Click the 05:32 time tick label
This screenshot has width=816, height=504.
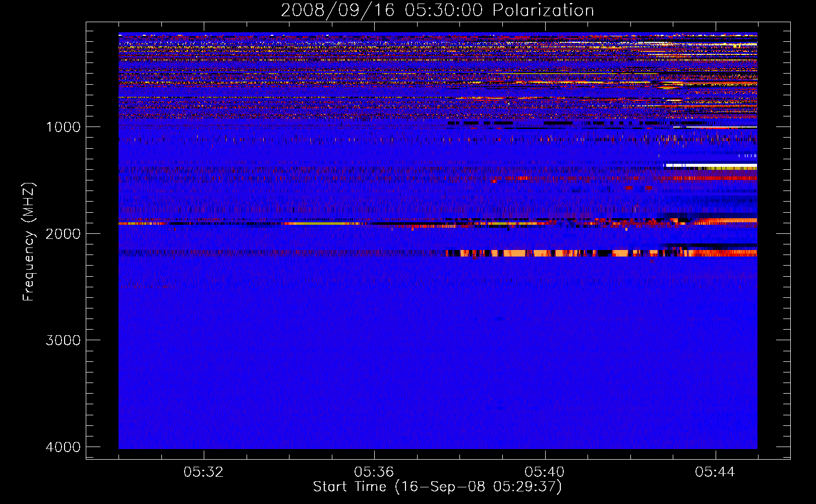pyautogui.click(x=204, y=472)
